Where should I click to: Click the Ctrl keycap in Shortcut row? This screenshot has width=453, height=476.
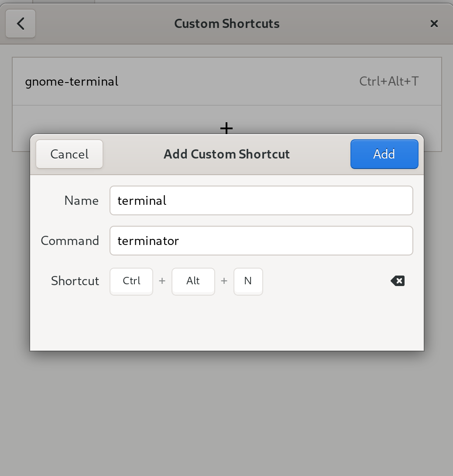[131, 281]
